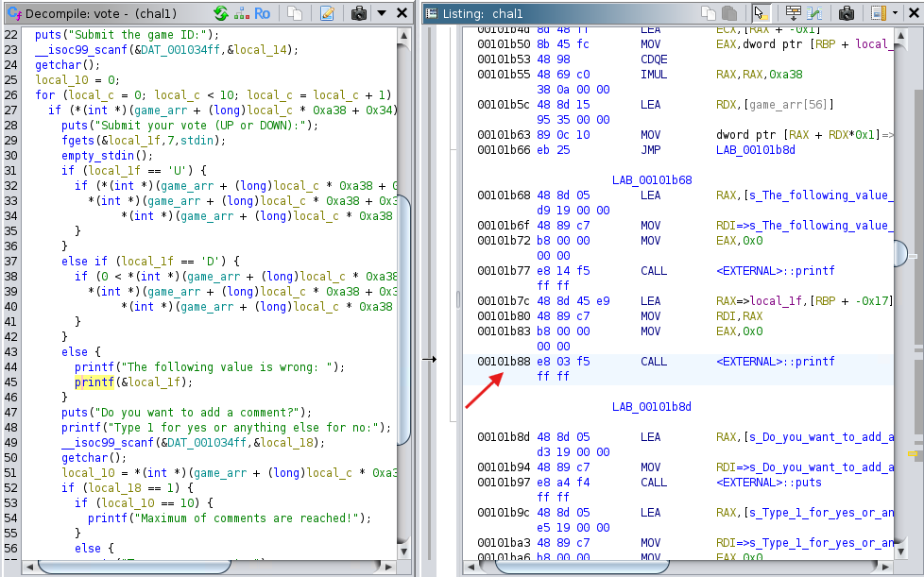Click the Listing window icon in title bar

tap(432, 13)
